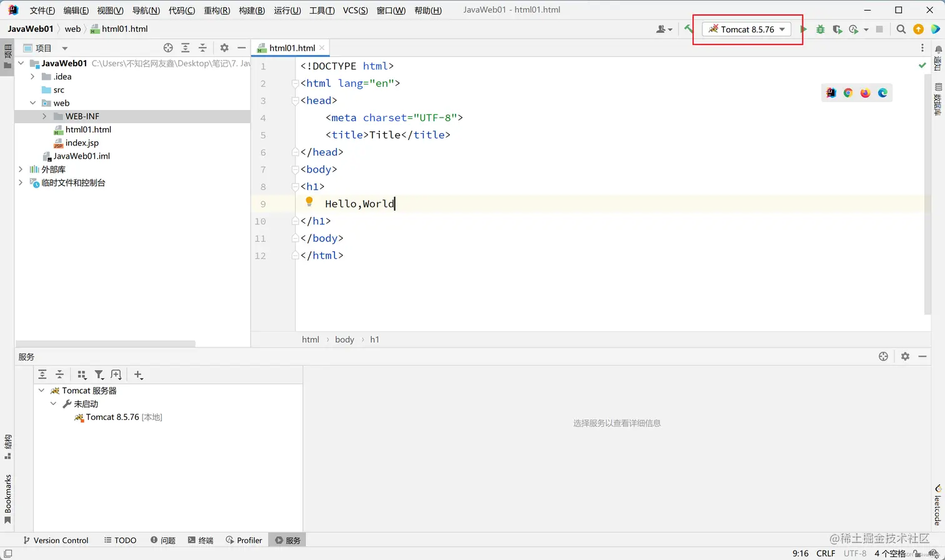Click the orange IDE update icon

coord(918,29)
